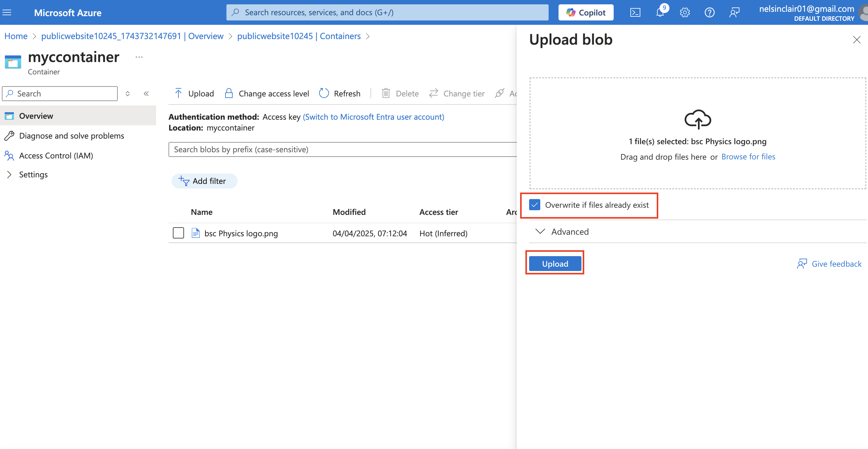Click the file icon of bsc Physics logo.png

(195, 233)
